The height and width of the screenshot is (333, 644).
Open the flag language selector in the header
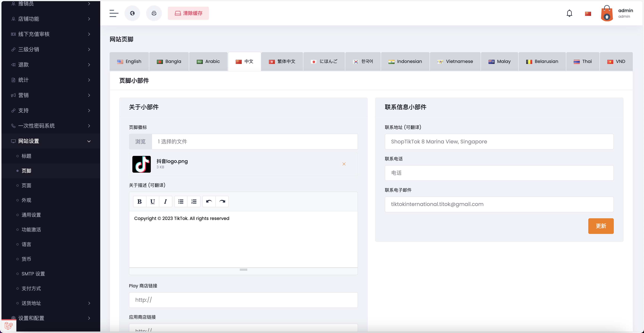click(x=588, y=13)
